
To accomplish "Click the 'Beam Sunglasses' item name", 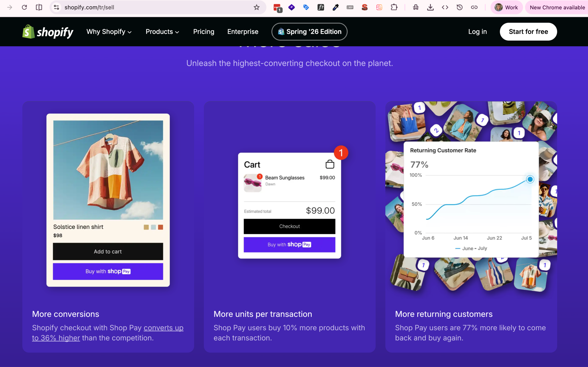I will click(x=285, y=178).
